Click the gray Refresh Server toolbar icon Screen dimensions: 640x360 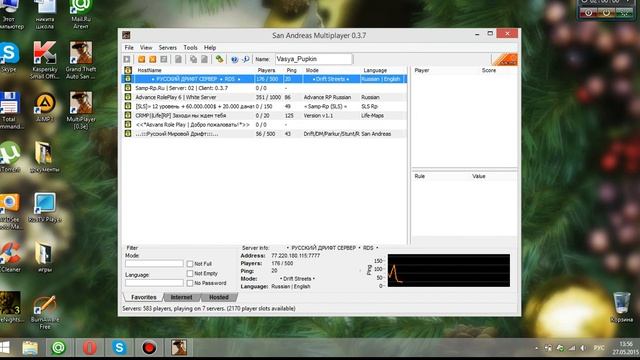click(164, 59)
